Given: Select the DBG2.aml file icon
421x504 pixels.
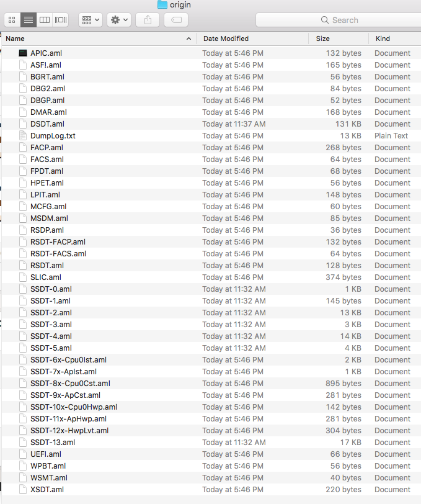Looking at the screenshot, I should pyautogui.click(x=23, y=88).
